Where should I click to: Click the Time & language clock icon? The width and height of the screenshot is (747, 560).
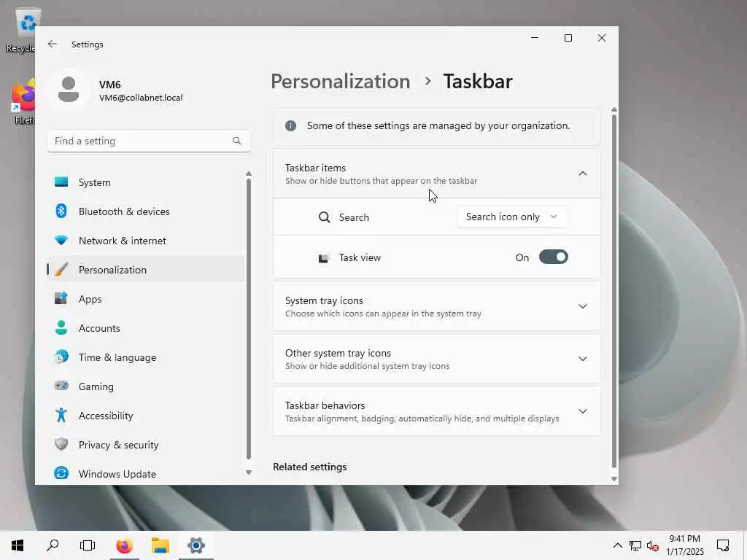point(61,357)
